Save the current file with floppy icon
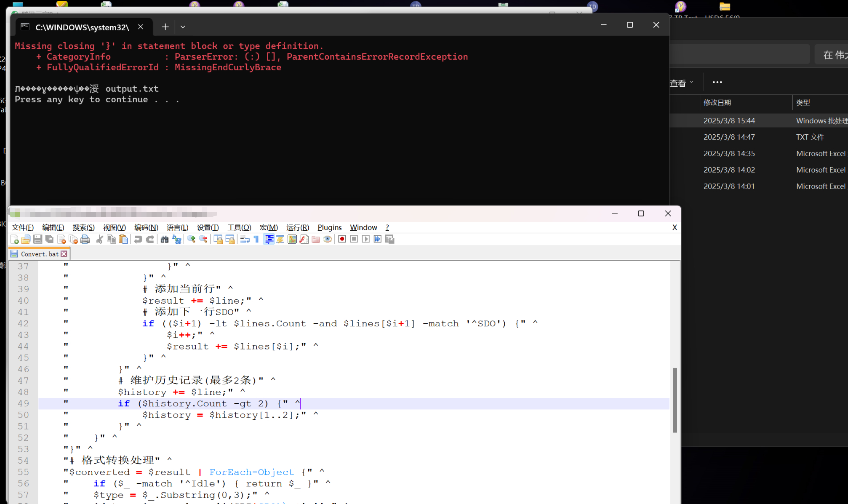848x504 pixels. coord(37,239)
